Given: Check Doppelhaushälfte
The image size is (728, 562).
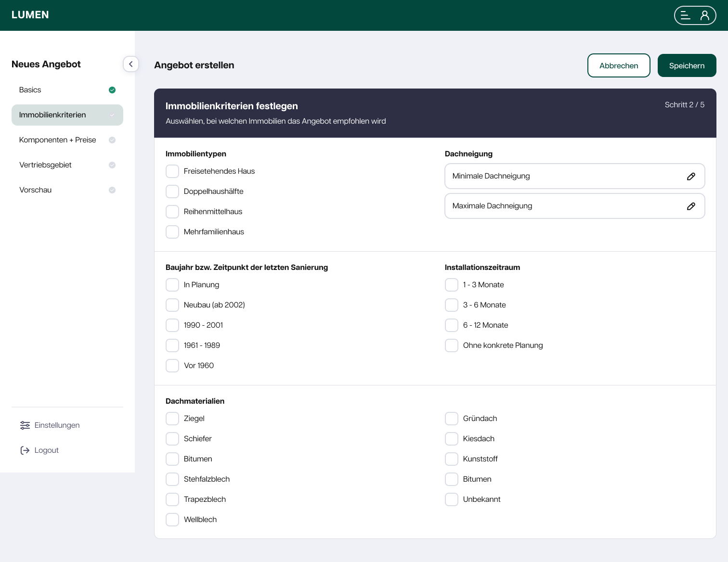Looking at the screenshot, I should pyautogui.click(x=172, y=192).
